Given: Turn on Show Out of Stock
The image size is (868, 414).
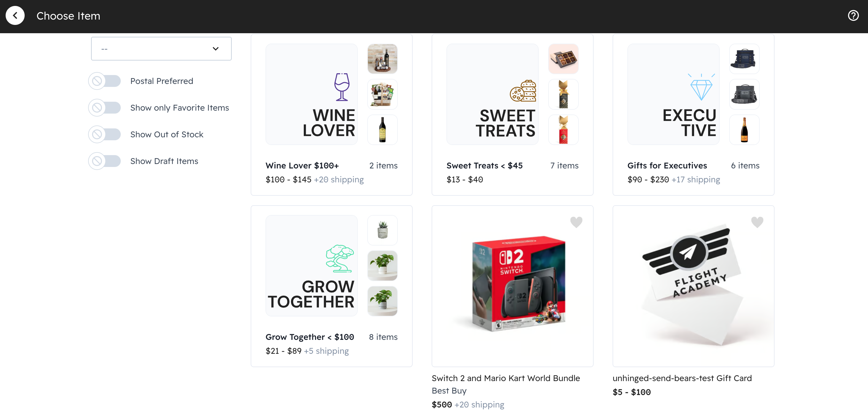Looking at the screenshot, I should click(x=105, y=134).
